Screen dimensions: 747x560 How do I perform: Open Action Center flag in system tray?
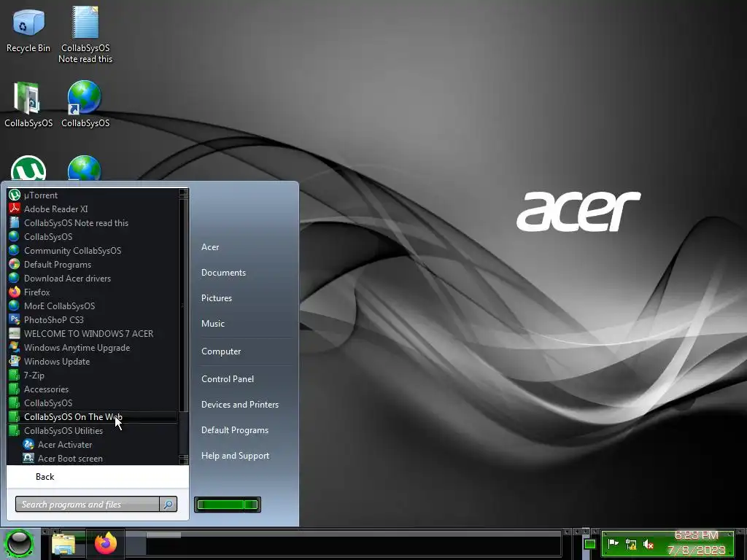point(613,543)
